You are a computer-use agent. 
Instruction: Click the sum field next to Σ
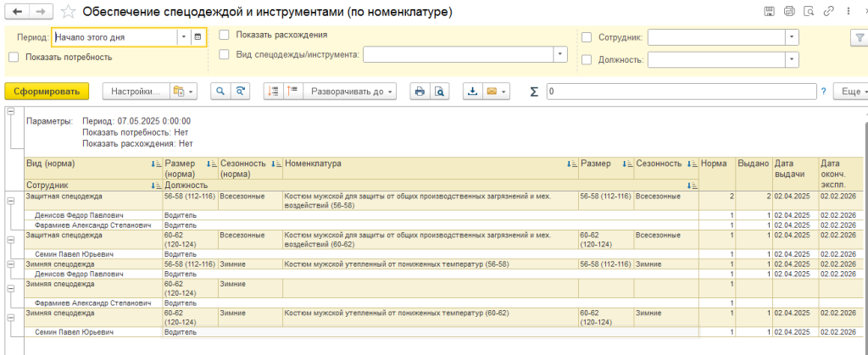click(680, 92)
